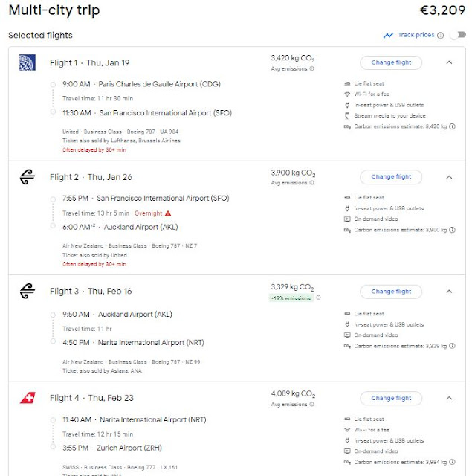
Task: Click Flight 1 carbon emissions estimate info icon
Action: pyautogui.click(x=453, y=126)
